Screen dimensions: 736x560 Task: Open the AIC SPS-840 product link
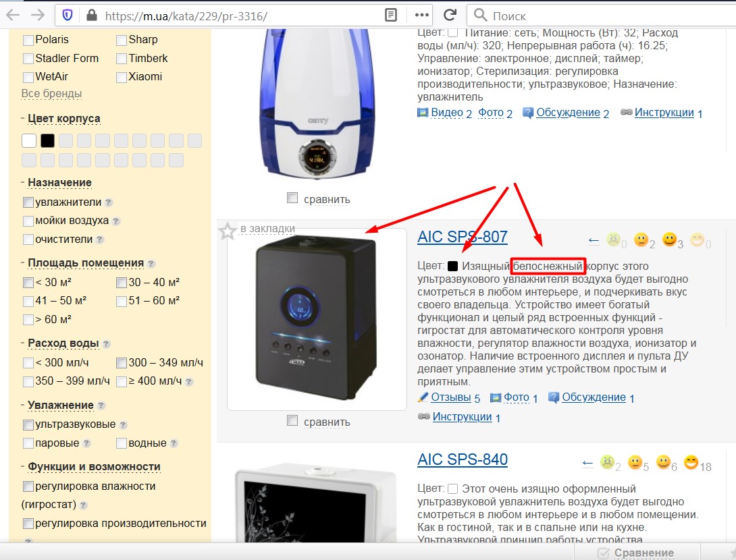(x=463, y=460)
